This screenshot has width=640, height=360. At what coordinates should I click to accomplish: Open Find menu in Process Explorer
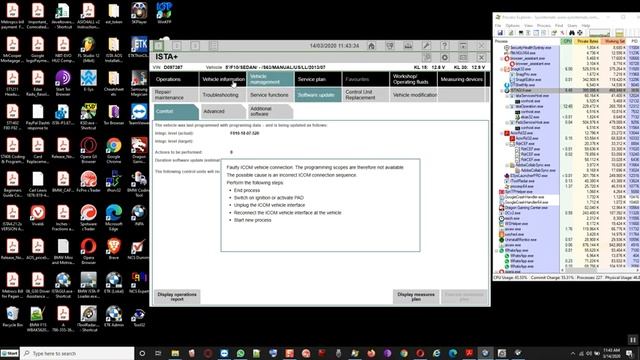click(559, 25)
